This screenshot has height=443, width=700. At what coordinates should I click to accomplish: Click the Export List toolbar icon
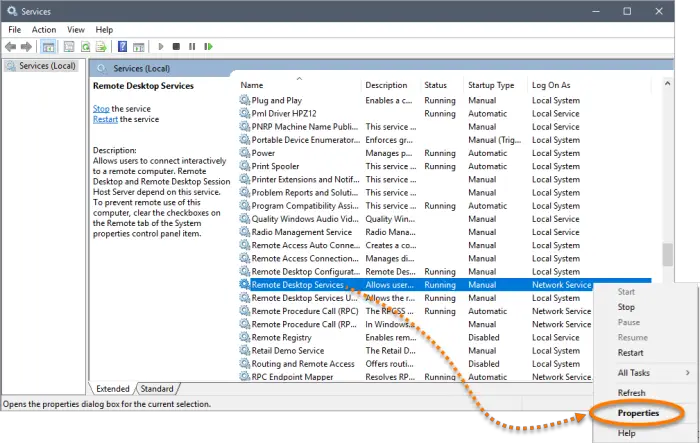[x=101, y=46]
